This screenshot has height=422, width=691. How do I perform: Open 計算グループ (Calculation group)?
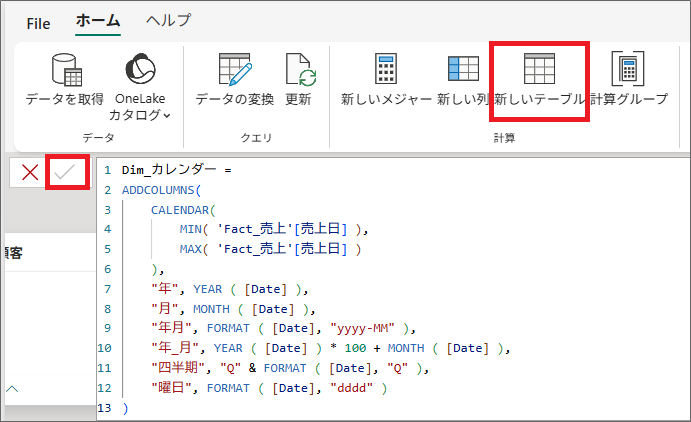click(x=628, y=70)
